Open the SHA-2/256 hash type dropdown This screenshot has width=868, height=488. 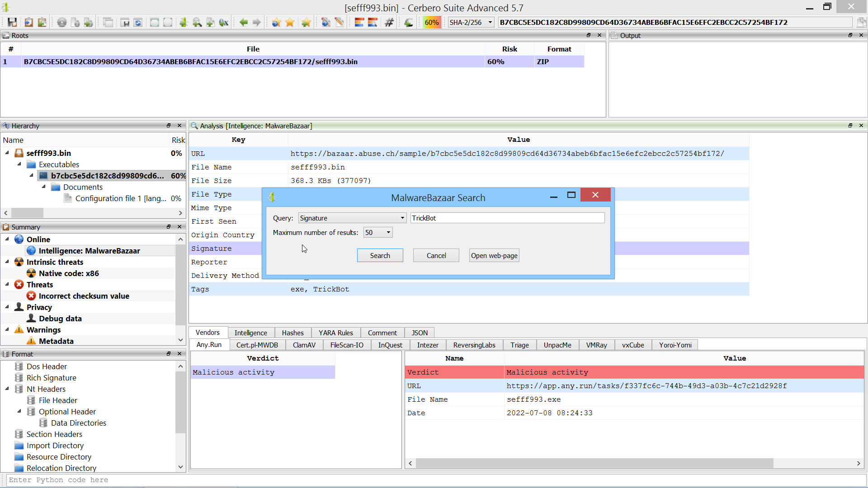pyautogui.click(x=471, y=22)
